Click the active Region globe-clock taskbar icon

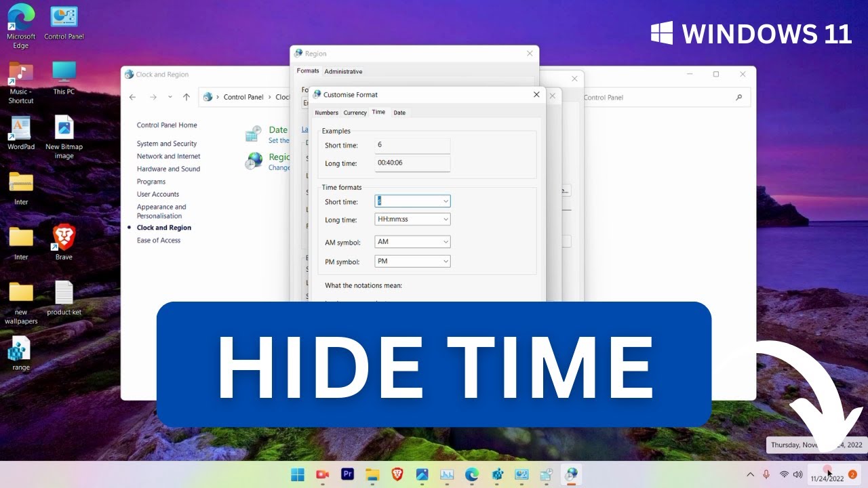[x=572, y=474]
